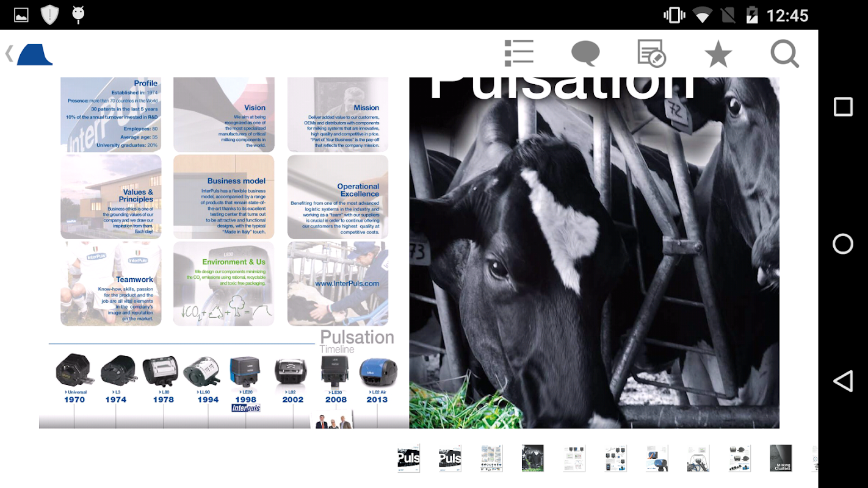Viewport: 868px width, 488px height.
Task: Tap the shield notification icon
Action: pos(49,15)
